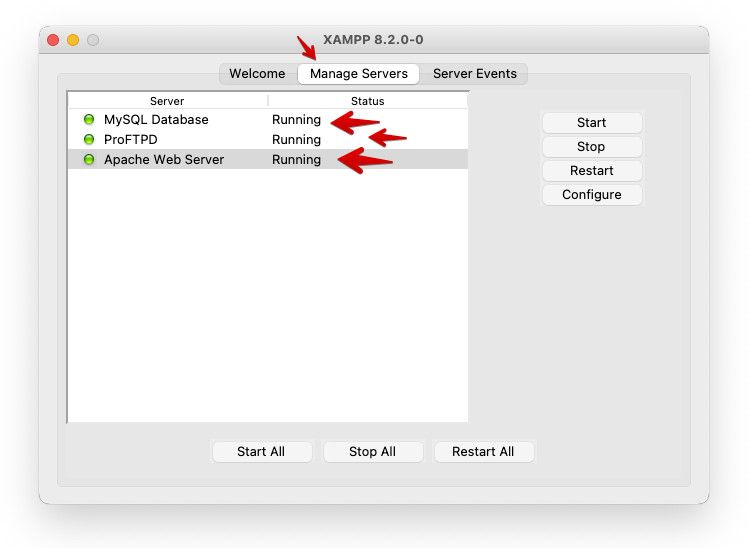Screen dimensions: 749x548
Task: Click Restart All servers
Action: (483, 451)
